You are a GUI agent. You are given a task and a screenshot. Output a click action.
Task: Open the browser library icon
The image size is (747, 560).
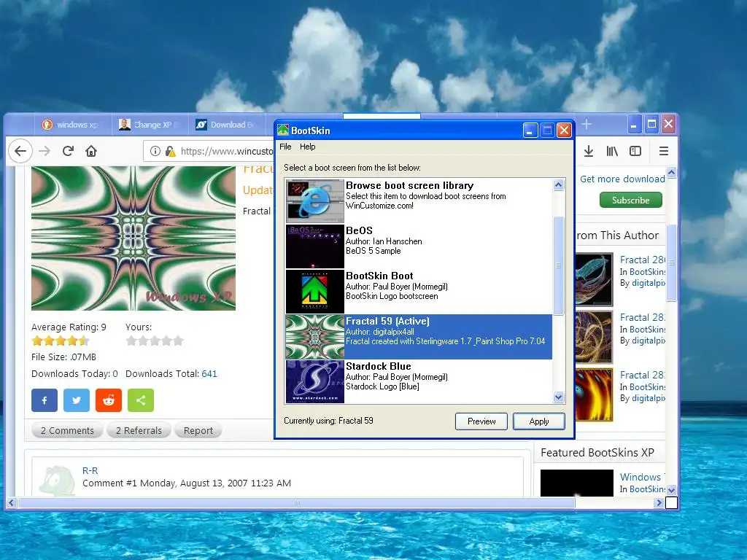click(x=612, y=152)
